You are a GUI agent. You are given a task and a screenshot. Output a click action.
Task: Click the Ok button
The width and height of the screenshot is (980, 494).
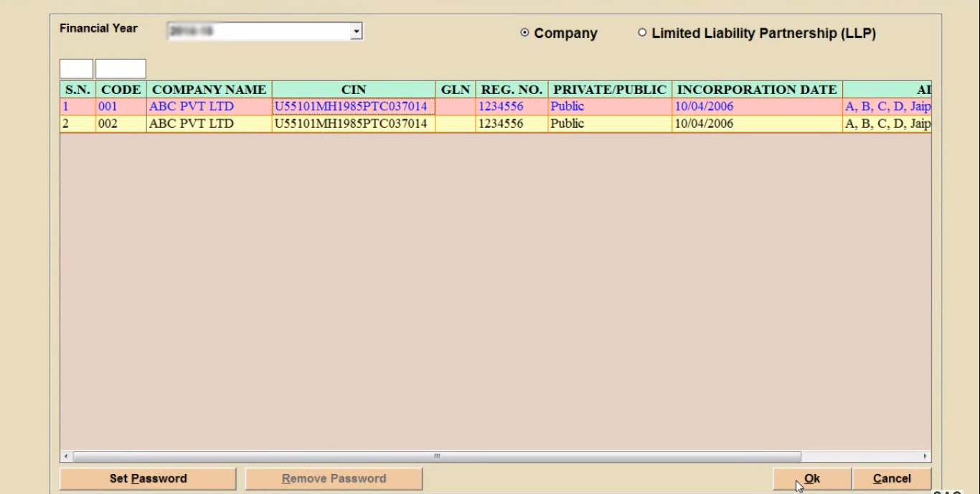pos(811,479)
